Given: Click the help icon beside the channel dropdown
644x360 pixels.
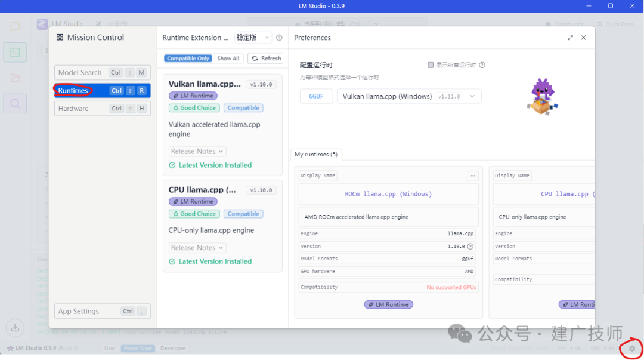Looking at the screenshot, I should pyautogui.click(x=279, y=38).
